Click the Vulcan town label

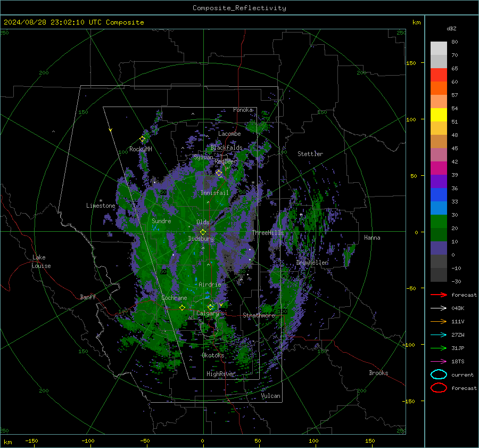point(270,396)
